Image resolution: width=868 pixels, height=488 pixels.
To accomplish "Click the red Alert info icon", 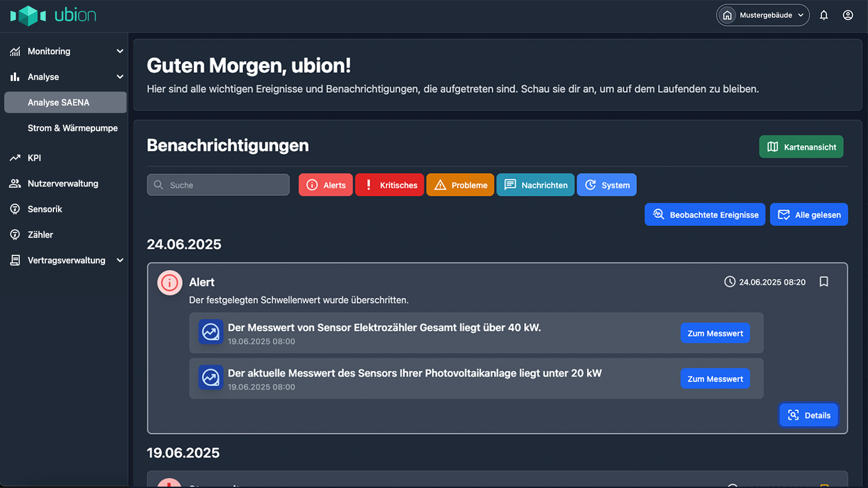I will click(170, 283).
